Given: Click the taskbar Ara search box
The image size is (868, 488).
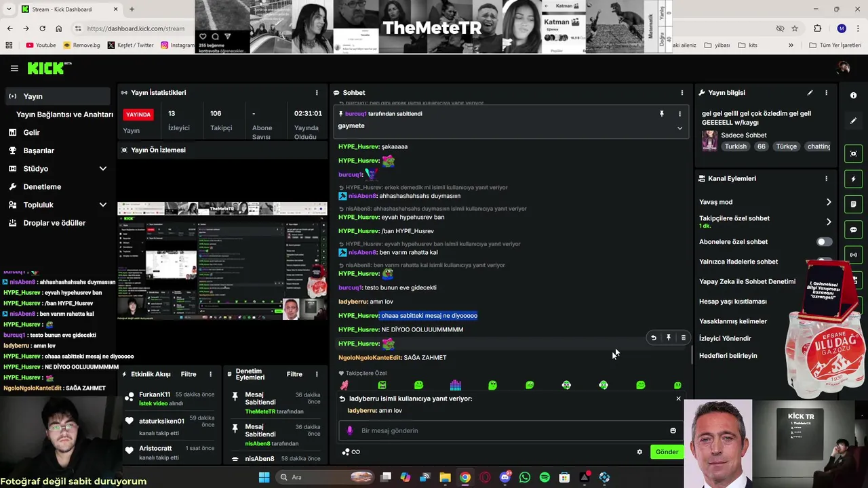Looking at the screenshot, I should (x=325, y=477).
